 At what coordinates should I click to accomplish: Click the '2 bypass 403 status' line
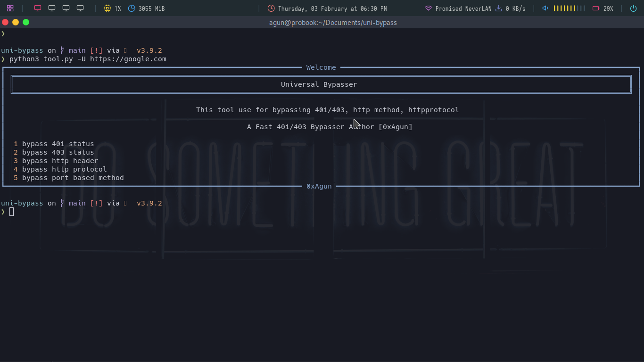[54, 152]
